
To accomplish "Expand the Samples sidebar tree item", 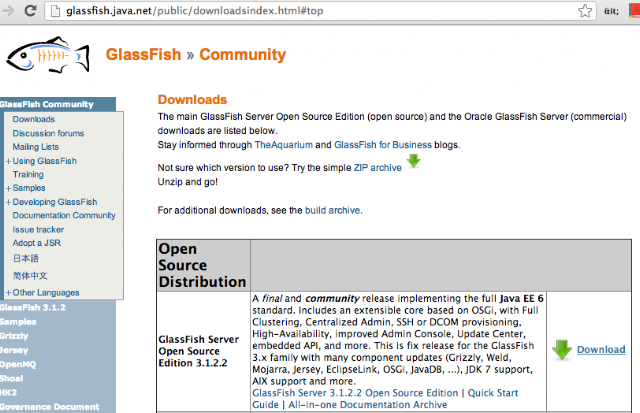I will click(8, 188).
